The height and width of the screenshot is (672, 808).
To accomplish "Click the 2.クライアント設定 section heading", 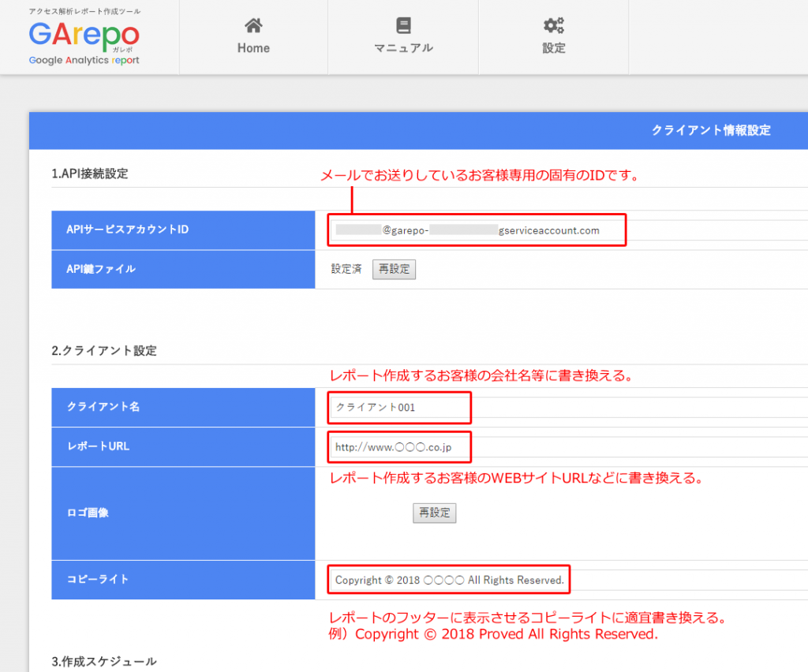I will [104, 351].
